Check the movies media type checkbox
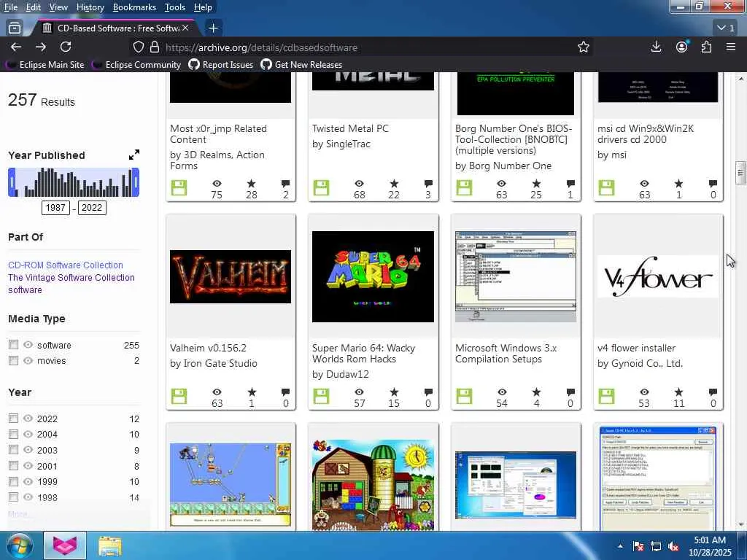Image resolution: width=747 pixels, height=560 pixels. pos(13,360)
